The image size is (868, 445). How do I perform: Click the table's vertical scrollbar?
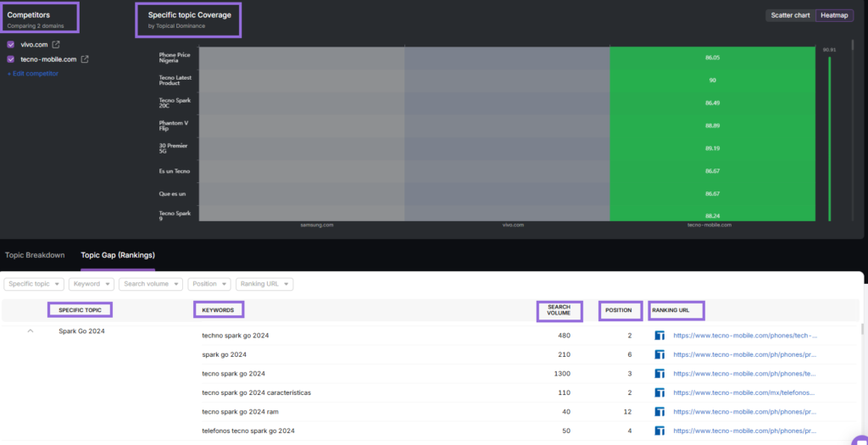(861, 330)
